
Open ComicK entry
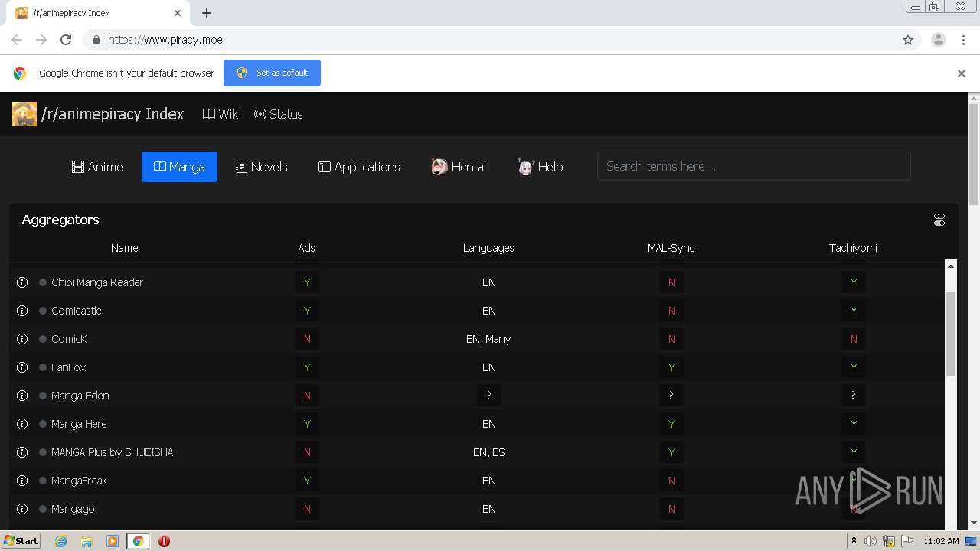[69, 339]
